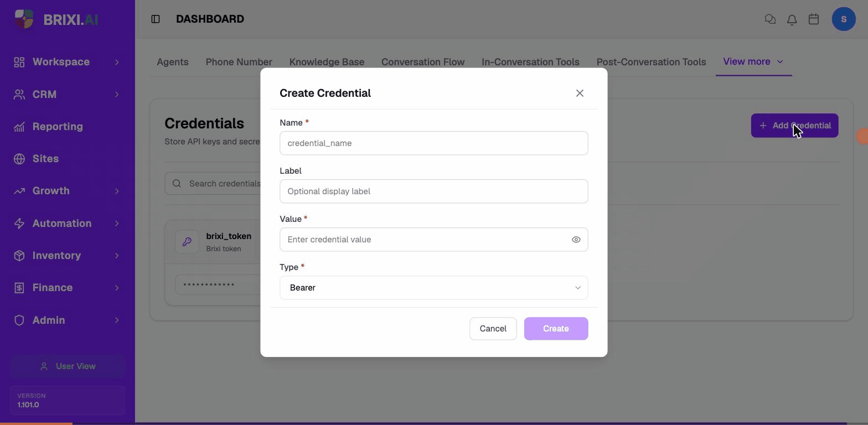Expand the Finance menu chevron
This screenshot has width=868, height=425.
pyautogui.click(x=117, y=288)
